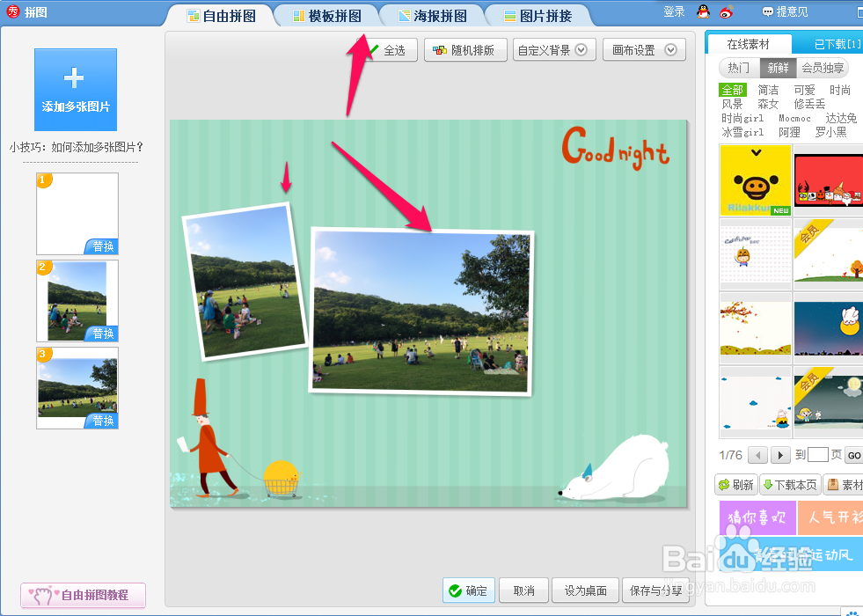This screenshot has height=616, width=863.
Task: Click the GO page jump button
Action: 853,455
